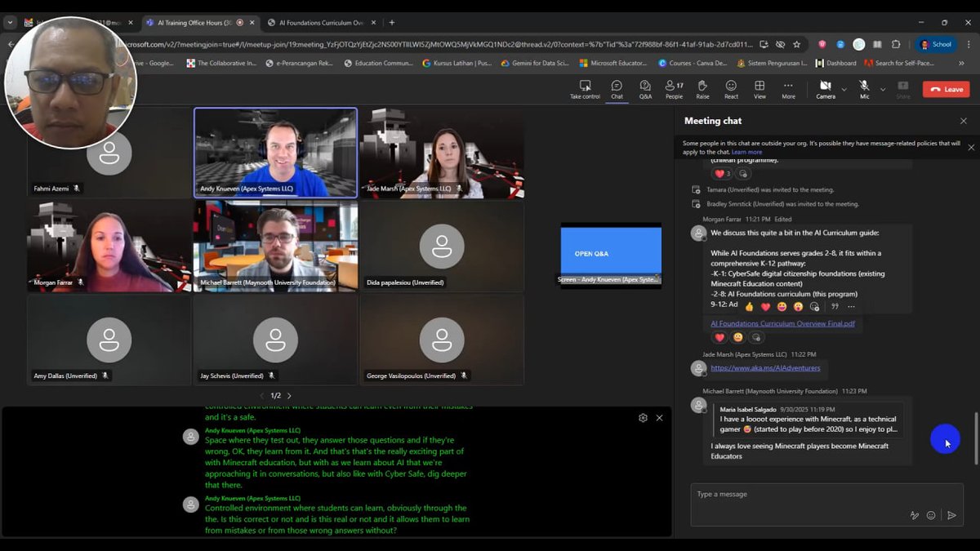Expand the Camera options arrow
980x551 pixels.
pos(844,89)
